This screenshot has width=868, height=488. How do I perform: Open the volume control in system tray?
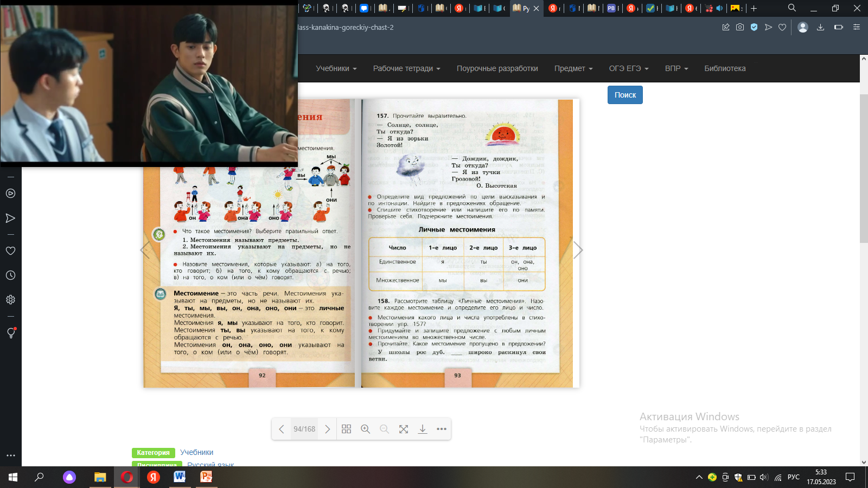pos(764,477)
